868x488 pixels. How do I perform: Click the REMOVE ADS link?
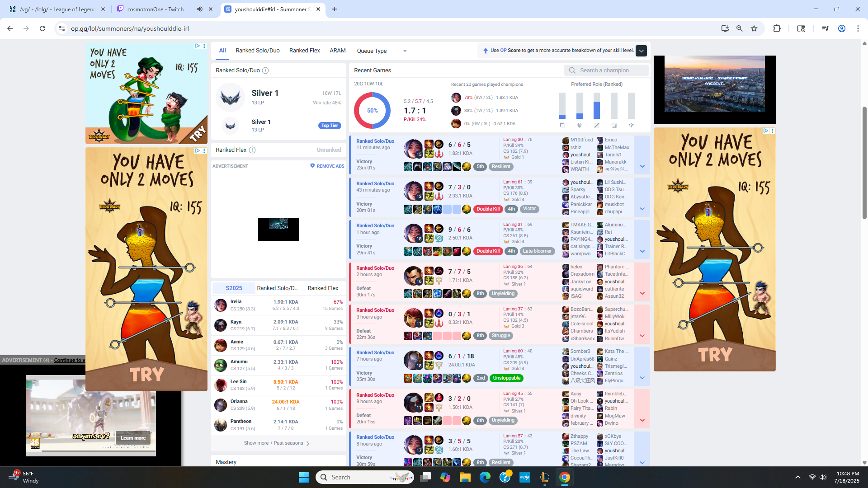click(327, 166)
